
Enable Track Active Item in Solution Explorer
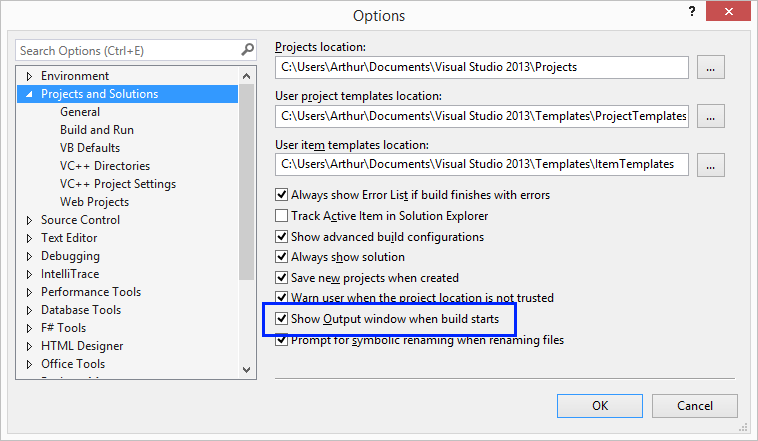tap(282, 216)
